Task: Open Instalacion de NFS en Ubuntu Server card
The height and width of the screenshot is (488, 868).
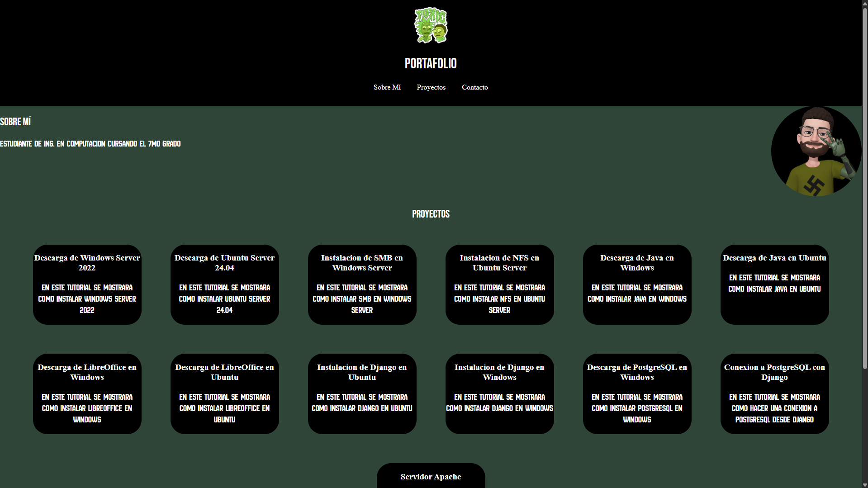Action: click(x=500, y=284)
